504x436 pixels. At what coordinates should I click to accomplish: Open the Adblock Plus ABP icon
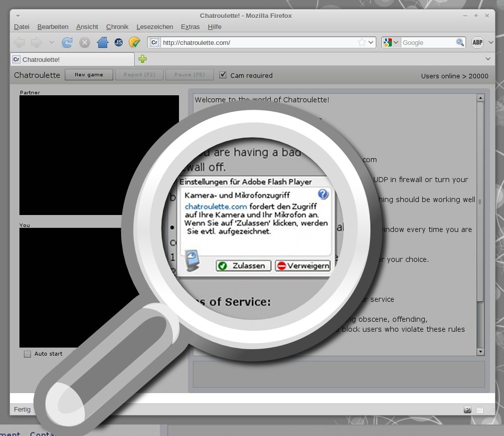click(x=477, y=42)
